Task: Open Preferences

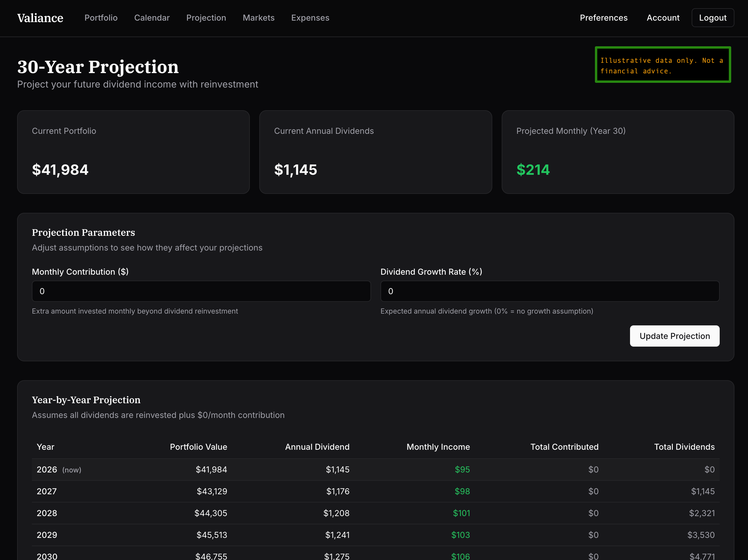Action: [x=603, y=18]
